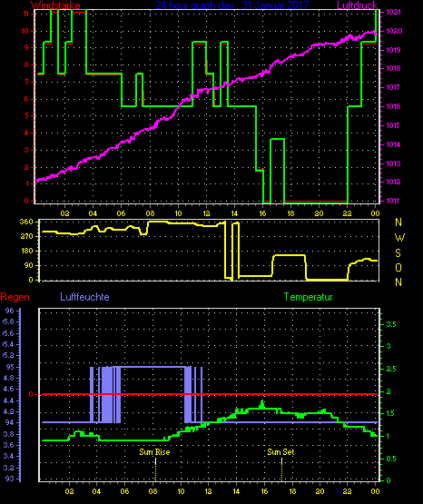Click the 96 value on the humidity axis

click(10, 311)
